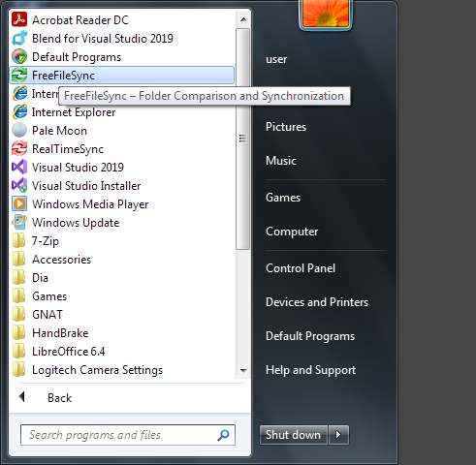Click the Shut down button
Screen dimensions: 476x465
[294, 435]
